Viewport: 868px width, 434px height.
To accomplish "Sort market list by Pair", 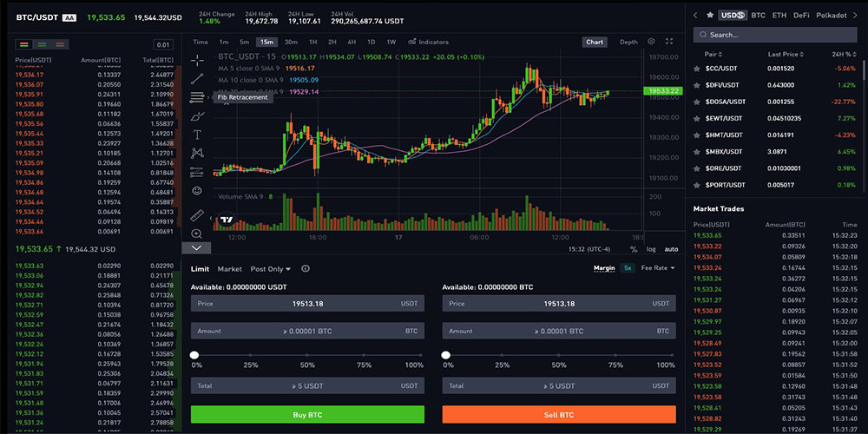I will pos(713,54).
